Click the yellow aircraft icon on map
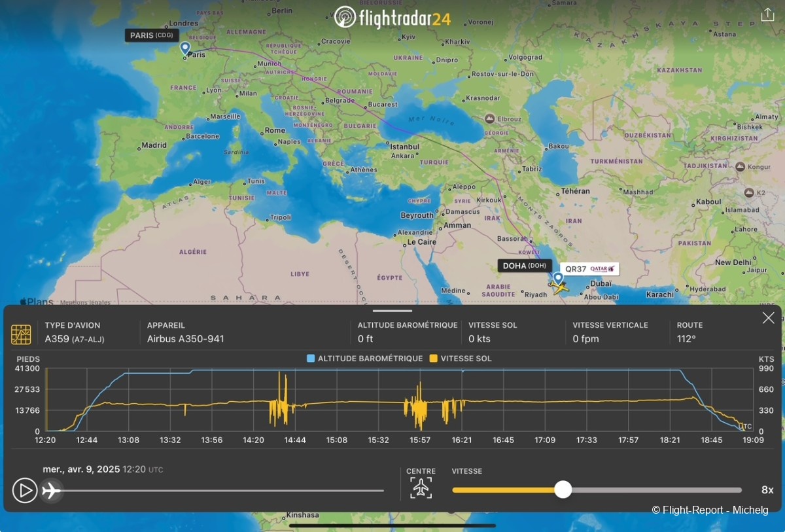This screenshot has width=785, height=532. point(561,288)
